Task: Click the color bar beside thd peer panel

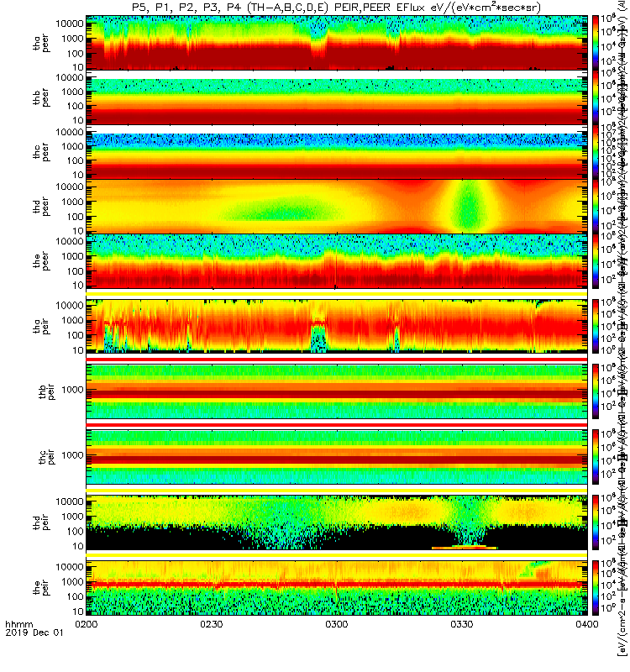Action: click(596, 207)
